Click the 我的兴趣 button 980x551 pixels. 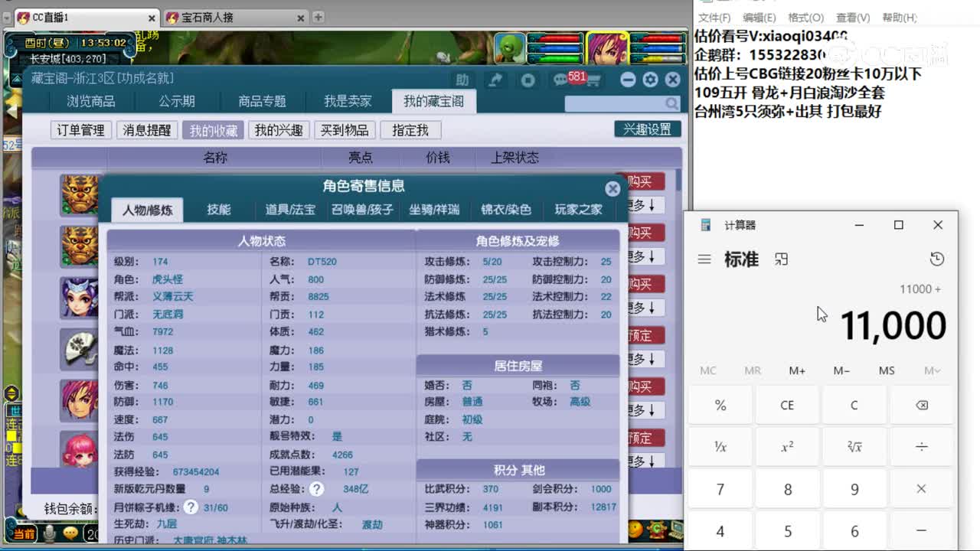(279, 130)
